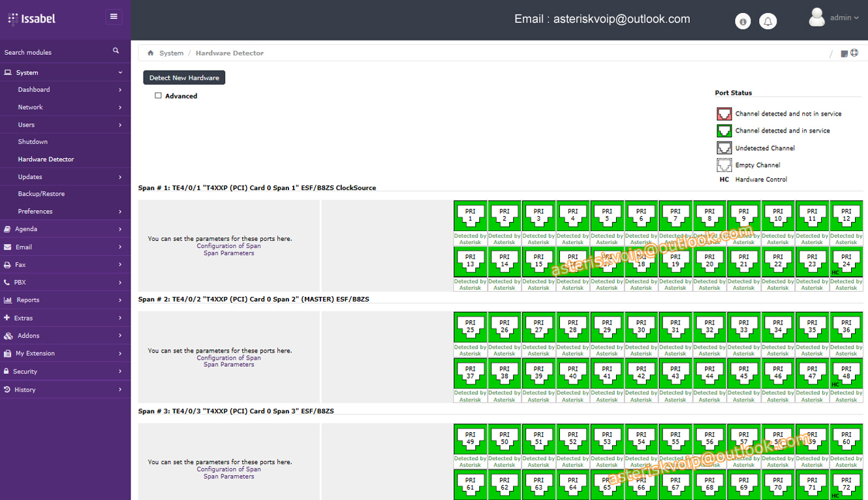The image size is (868, 500).
Task: Click Detect New Hardware button
Action: pos(184,78)
